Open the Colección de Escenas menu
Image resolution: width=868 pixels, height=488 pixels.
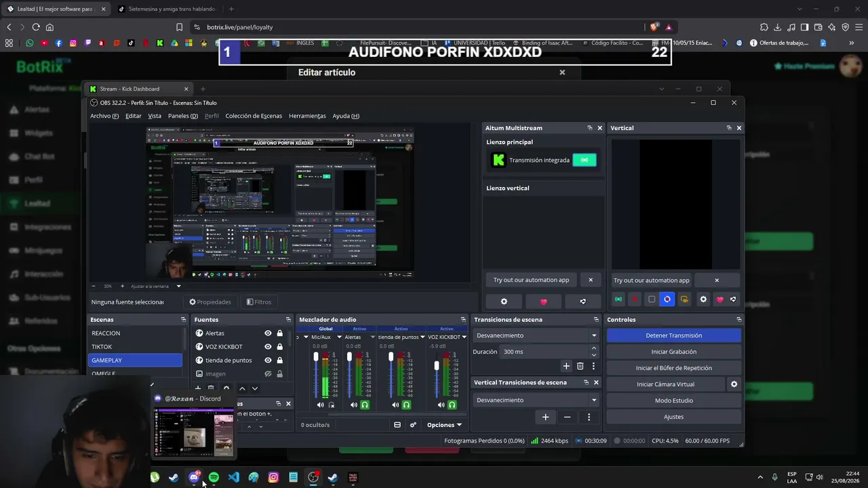point(254,116)
